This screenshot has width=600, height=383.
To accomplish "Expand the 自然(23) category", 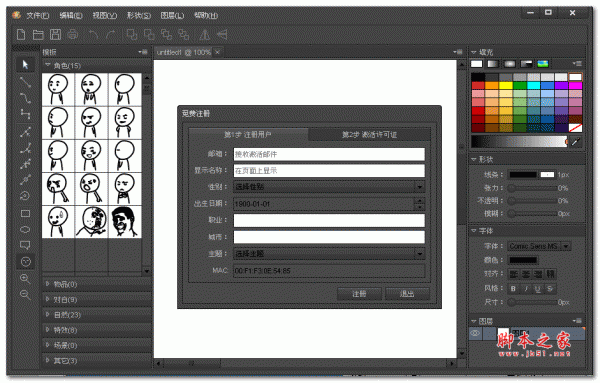I will tap(48, 315).
